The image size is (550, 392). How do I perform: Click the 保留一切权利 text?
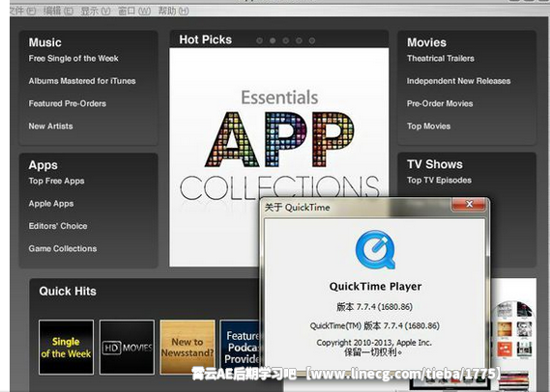pos(373,352)
